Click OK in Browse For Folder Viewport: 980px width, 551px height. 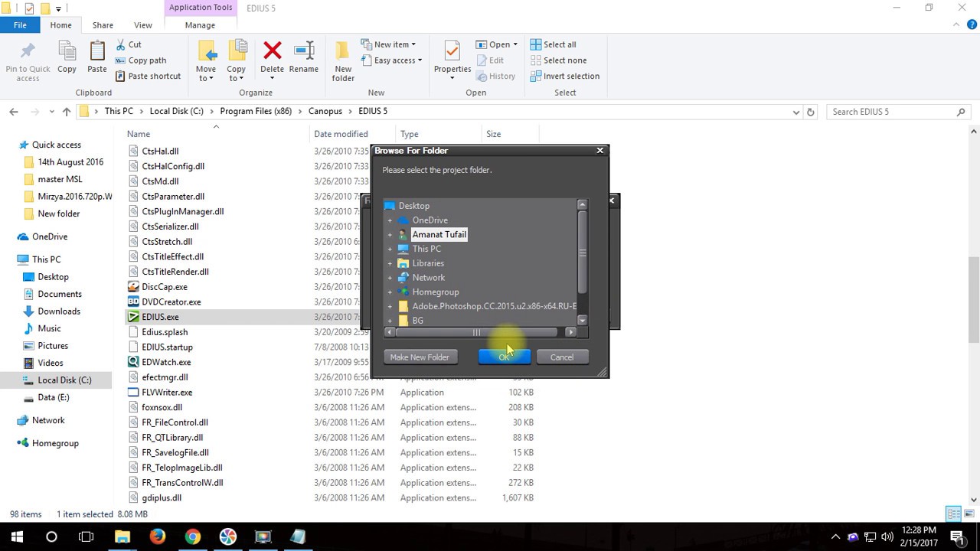504,357
